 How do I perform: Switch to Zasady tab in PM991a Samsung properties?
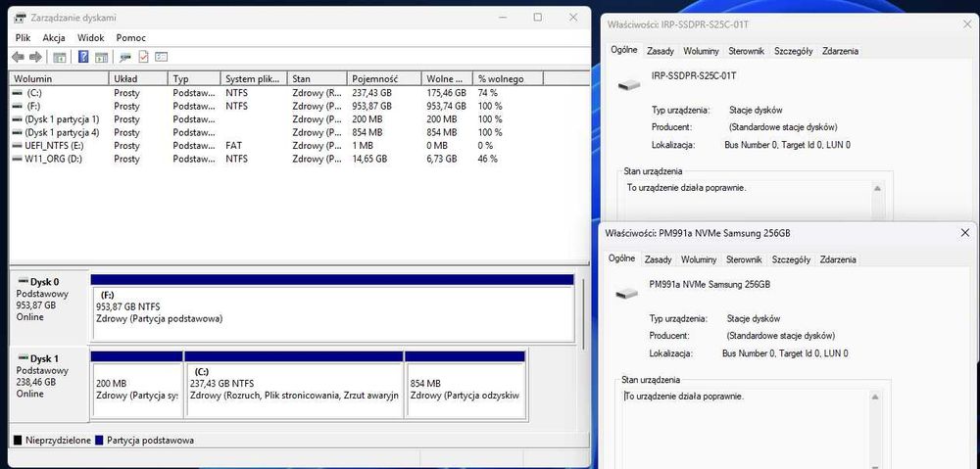(x=658, y=259)
